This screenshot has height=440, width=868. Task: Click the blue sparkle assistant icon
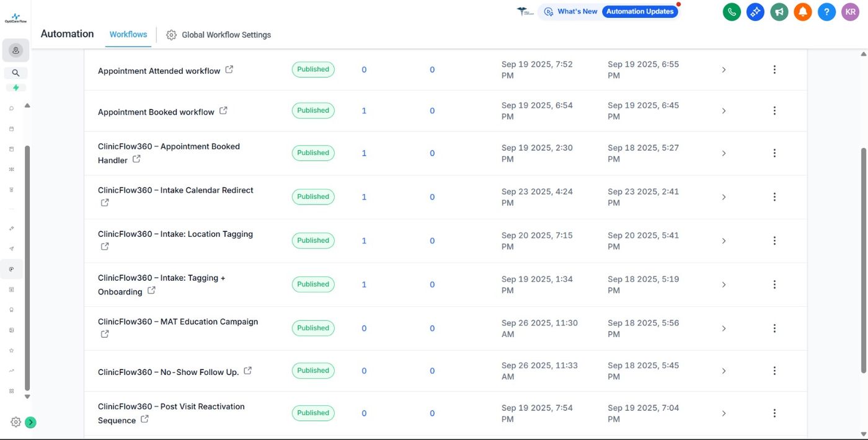[x=755, y=12]
